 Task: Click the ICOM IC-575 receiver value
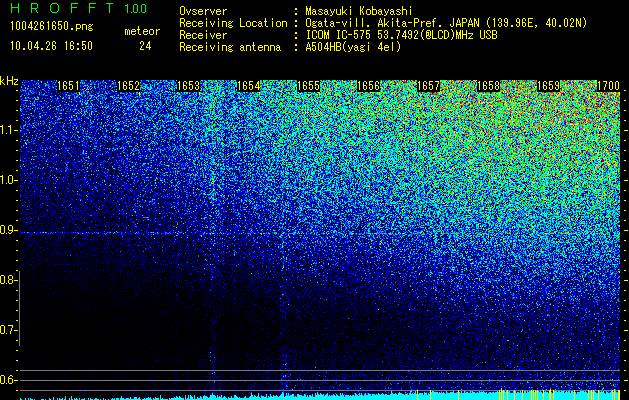click(401, 35)
